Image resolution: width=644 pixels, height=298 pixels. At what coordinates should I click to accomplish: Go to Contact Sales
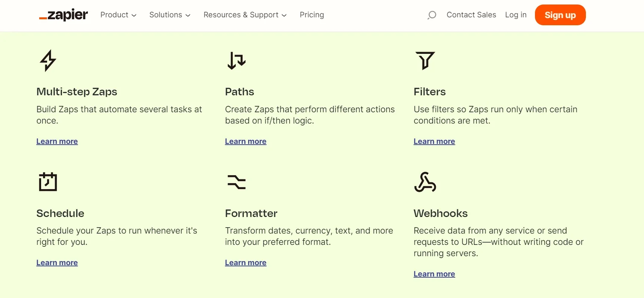click(x=471, y=15)
